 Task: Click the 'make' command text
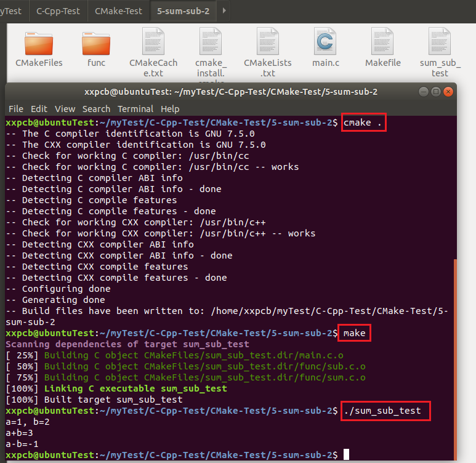(x=354, y=333)
